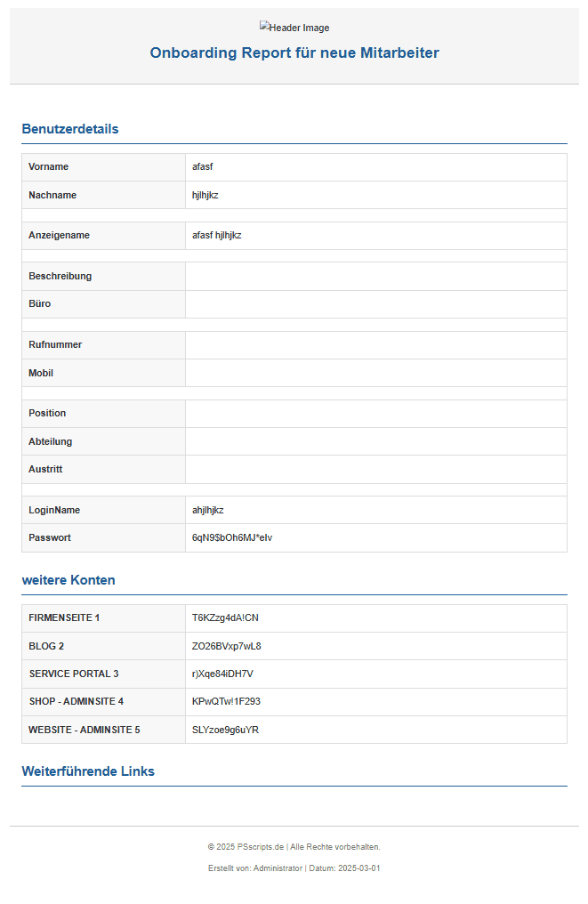Click the SHOP - ADMINSITE 4 password value

point(226,702)
